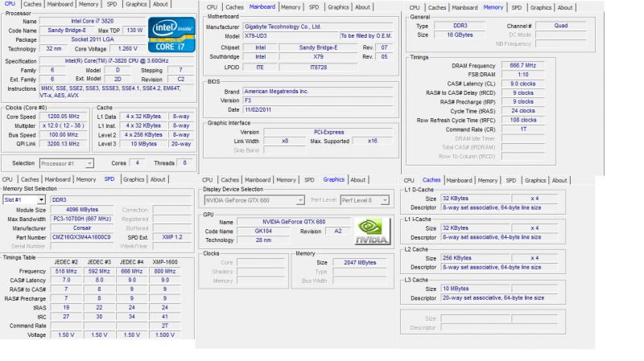Click the BIOS Date value '11/02/2011'

point(318,110)
